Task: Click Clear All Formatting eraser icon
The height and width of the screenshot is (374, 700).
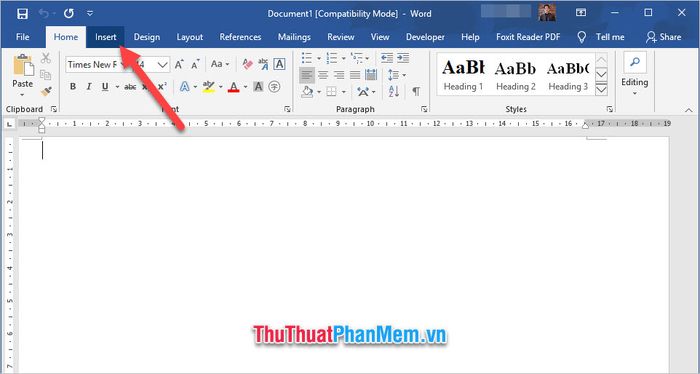Action: [x=247, y=64]
